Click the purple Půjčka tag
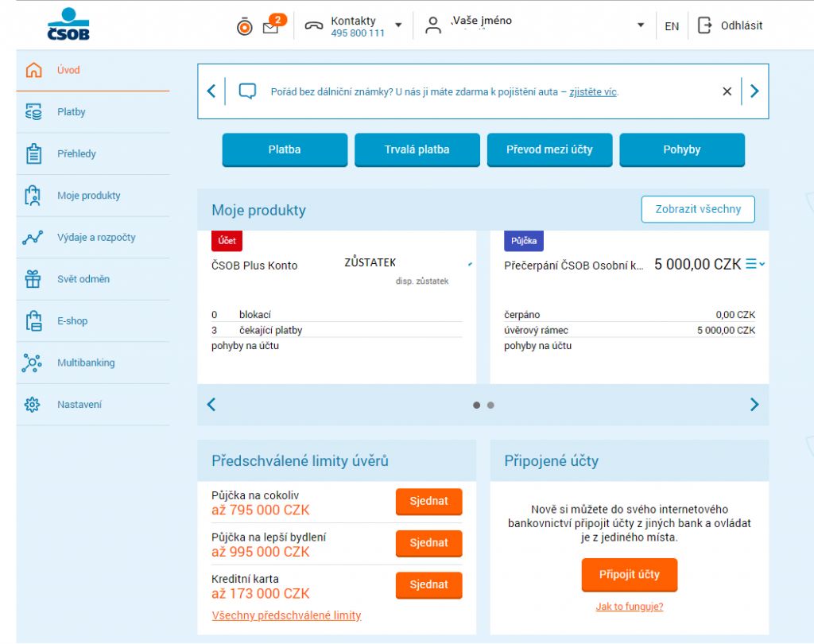 click(x=523, y=240)
